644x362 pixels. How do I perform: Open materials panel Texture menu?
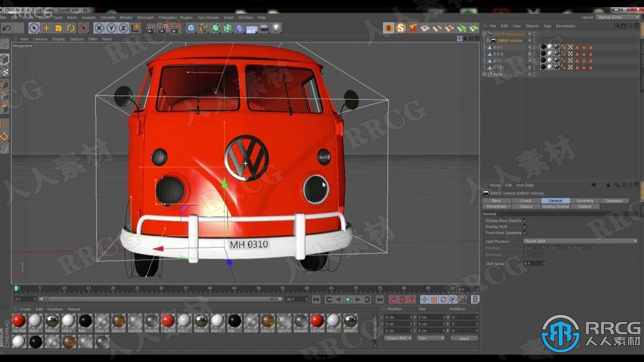click(x=73, y=309)
